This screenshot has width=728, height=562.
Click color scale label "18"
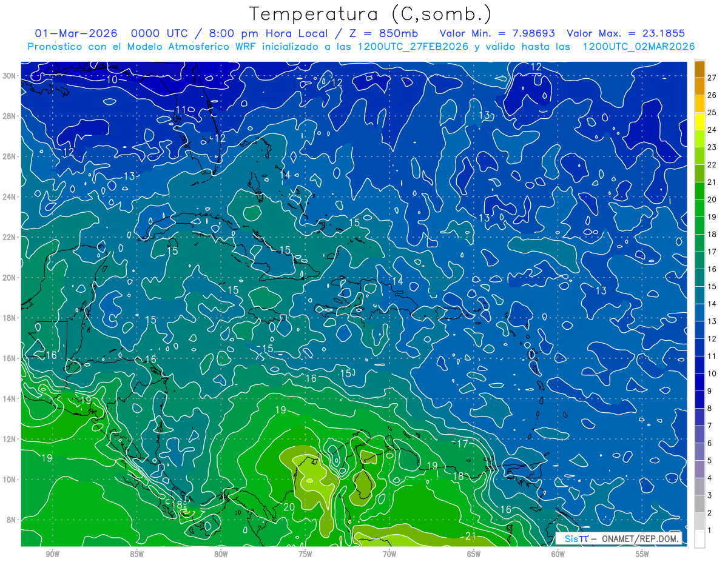coord(712,234)
